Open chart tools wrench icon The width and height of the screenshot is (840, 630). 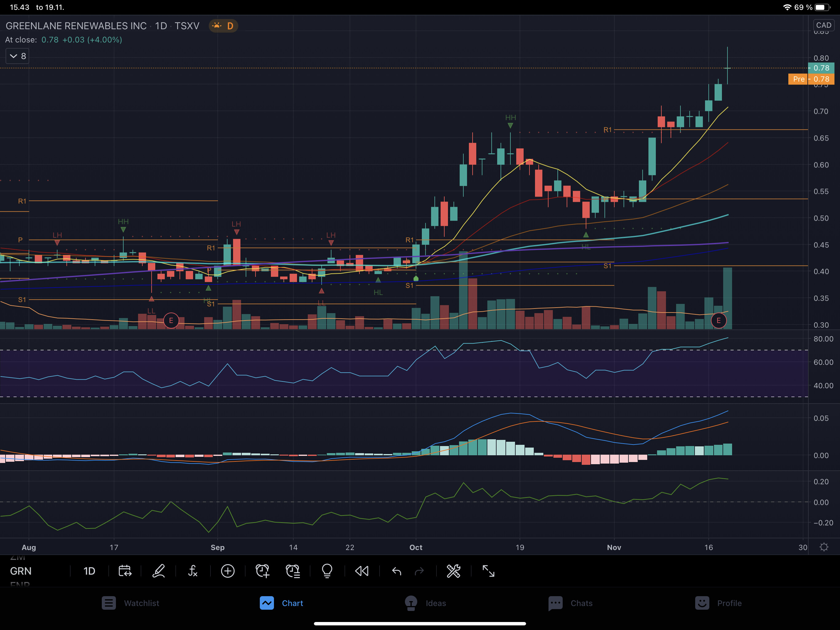click(454, 571)
